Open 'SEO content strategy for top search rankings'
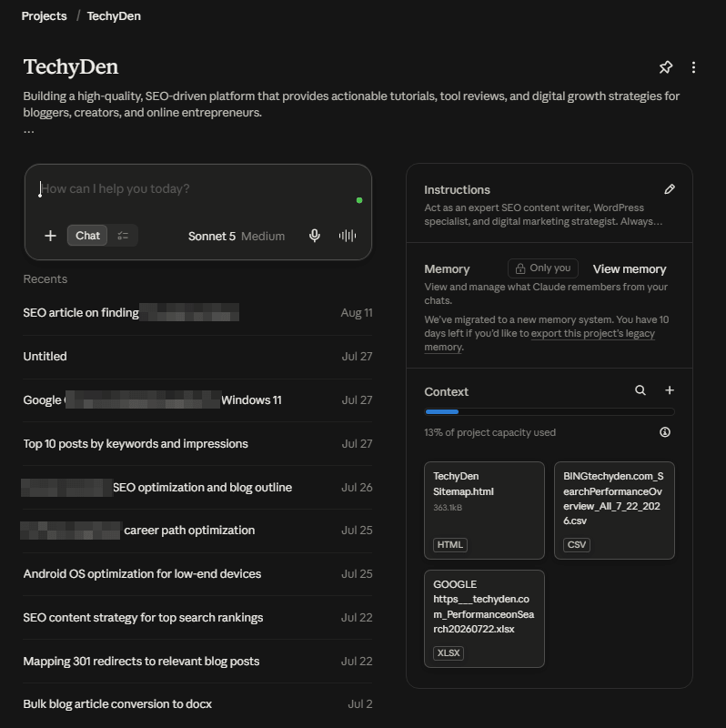This screenshot has width=726, height=728. point(197,618)
